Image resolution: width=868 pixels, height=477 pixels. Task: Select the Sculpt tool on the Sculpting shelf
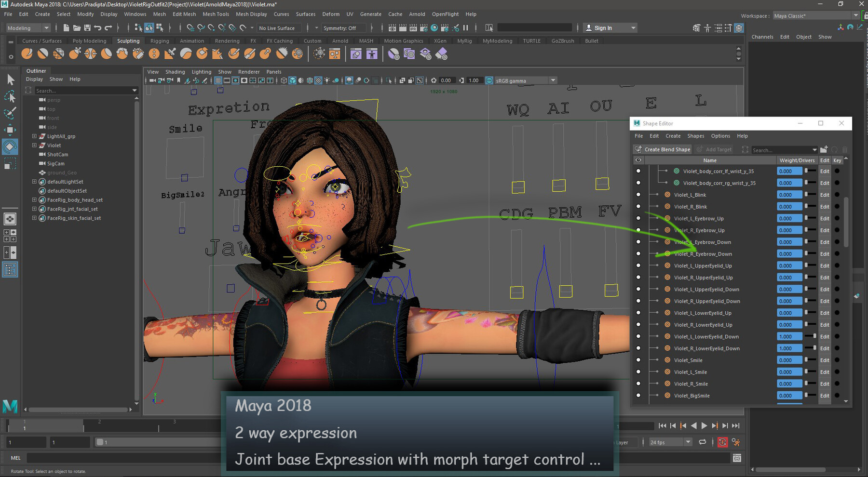(27, 53)
